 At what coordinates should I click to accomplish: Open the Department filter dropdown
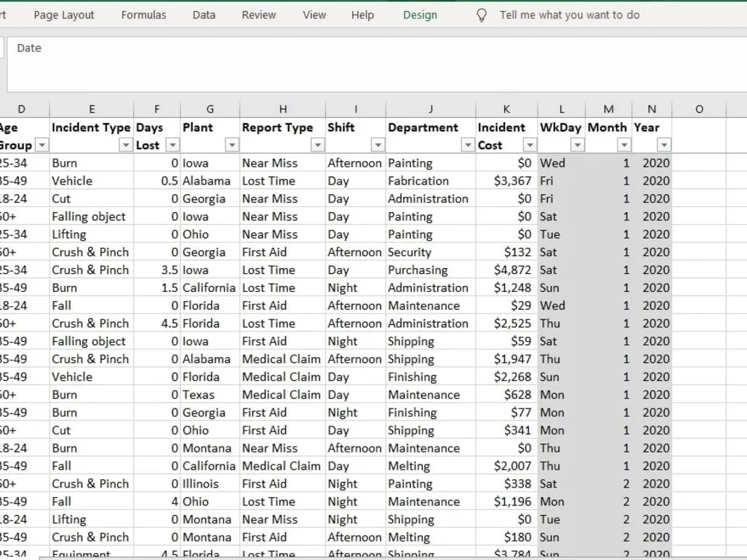[468, 145]
